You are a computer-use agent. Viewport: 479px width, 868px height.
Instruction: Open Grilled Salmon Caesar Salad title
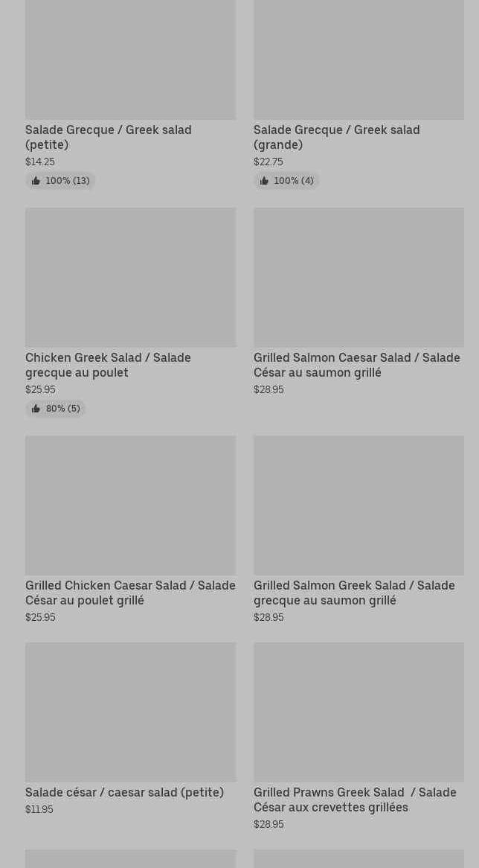(x=356, y=365)
